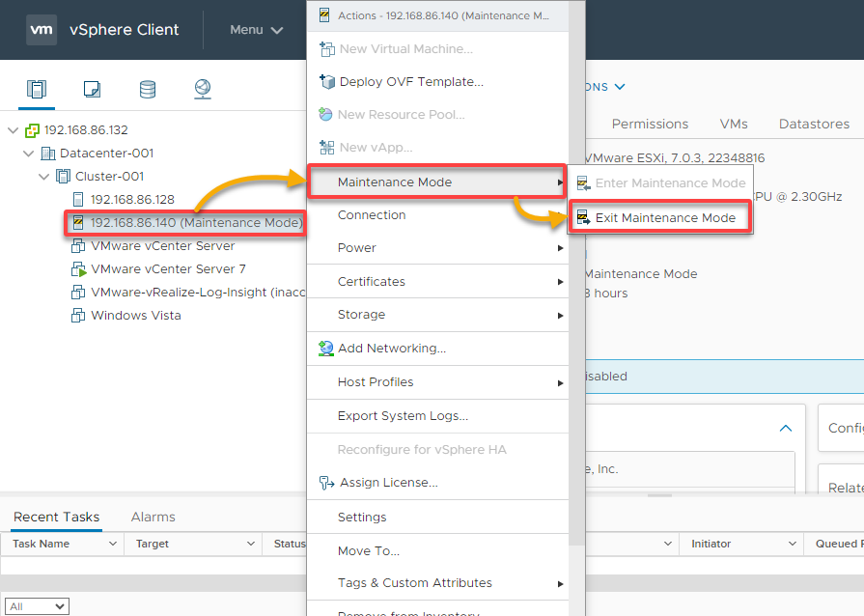Select host 192.168.86.128 in the tree
This screenshot has height=616, width=864.
132,200
